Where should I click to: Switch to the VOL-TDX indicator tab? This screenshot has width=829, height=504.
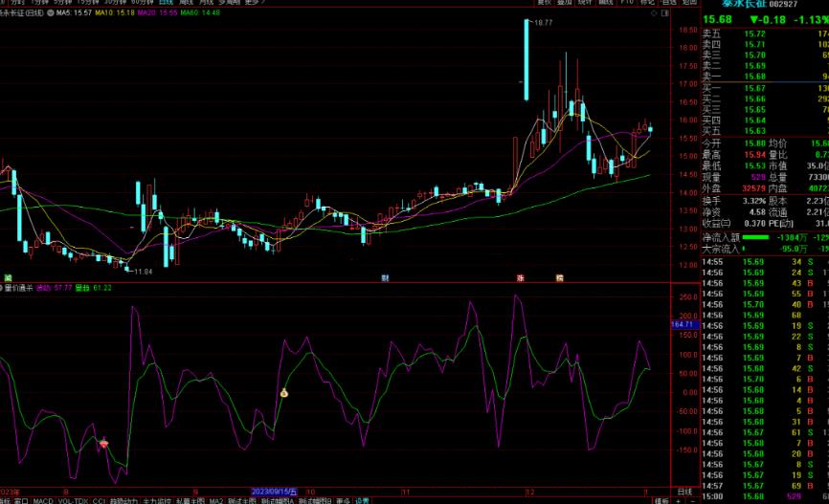[x=73, y=500]
